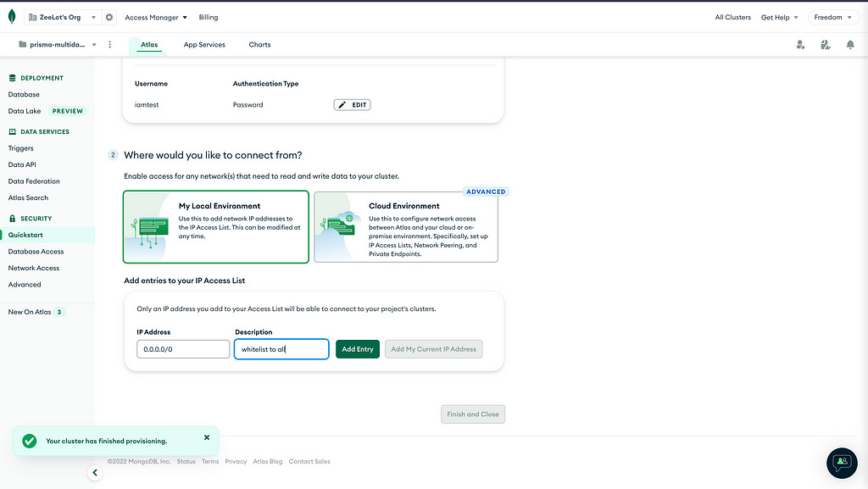
Task: Open Advanced in the Security section
Action: pyautogui.click(x=25, y=285)
